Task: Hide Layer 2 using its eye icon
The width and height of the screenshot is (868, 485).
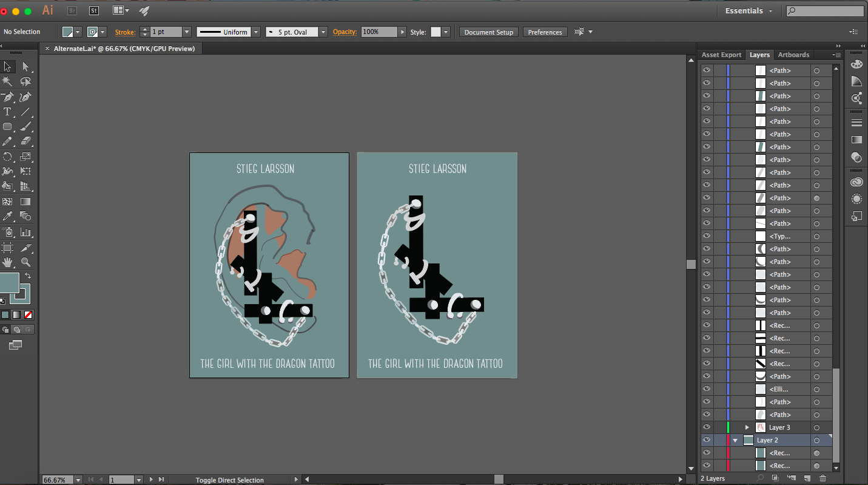Action: (707, 440)
